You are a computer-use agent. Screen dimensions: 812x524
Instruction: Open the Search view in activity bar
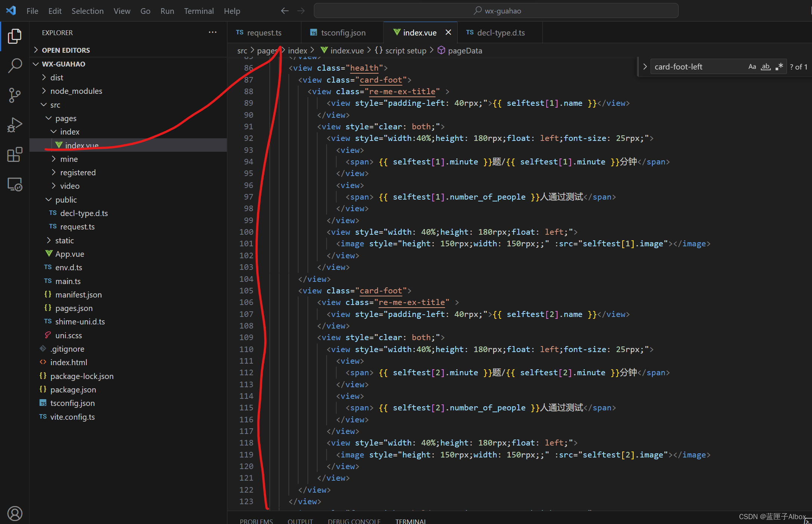tap(15, 66)
